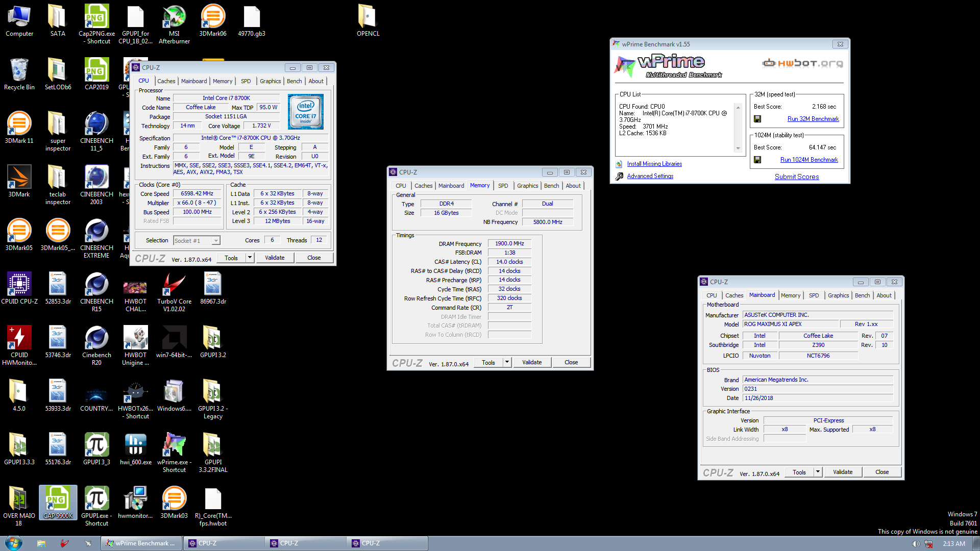Expand Tools dropdown arrow in Memory window
Viewport: 980px width, 551px height.
pos(507,362)
